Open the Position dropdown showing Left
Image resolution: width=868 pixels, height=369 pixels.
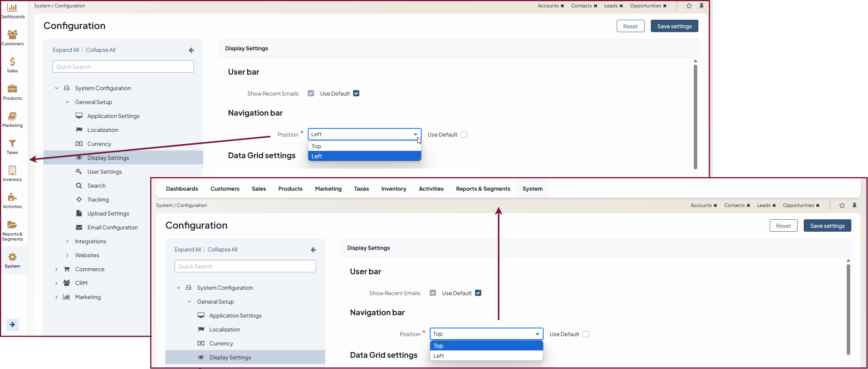[x=364, y=134]
